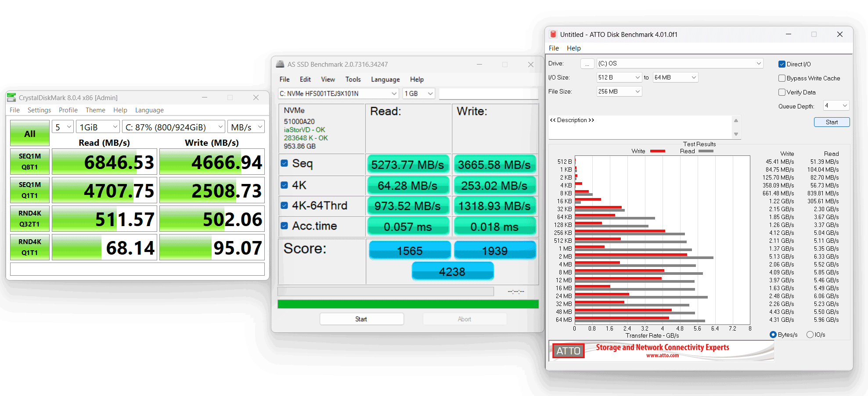The width and height of the screenshot is (868, 396).
Task: Open the 1 GB size dropdown in AS SSD
Action: [418, 94]
